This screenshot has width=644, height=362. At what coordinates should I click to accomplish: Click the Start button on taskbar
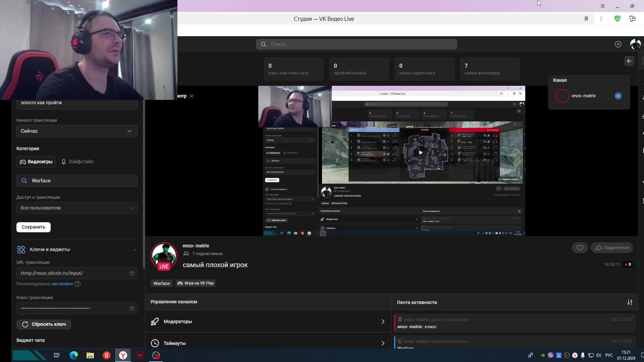pyautogui.click(x=30, y=355)
